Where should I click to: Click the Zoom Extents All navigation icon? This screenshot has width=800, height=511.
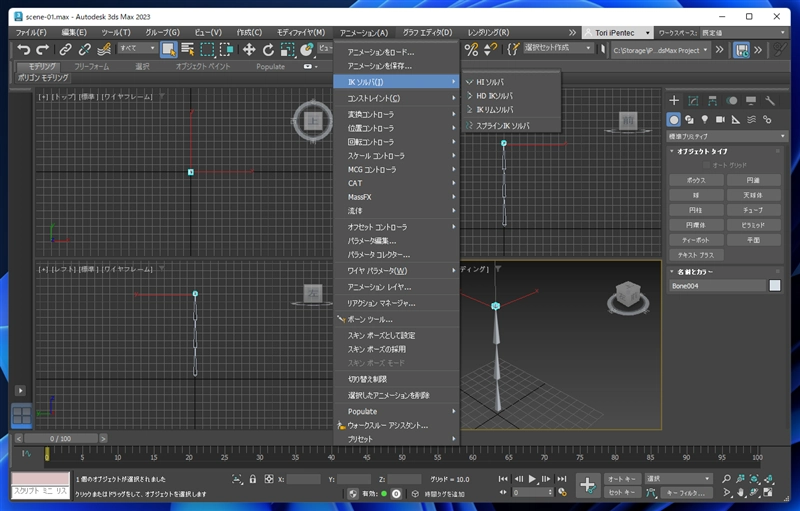click(x=768, y=479)
